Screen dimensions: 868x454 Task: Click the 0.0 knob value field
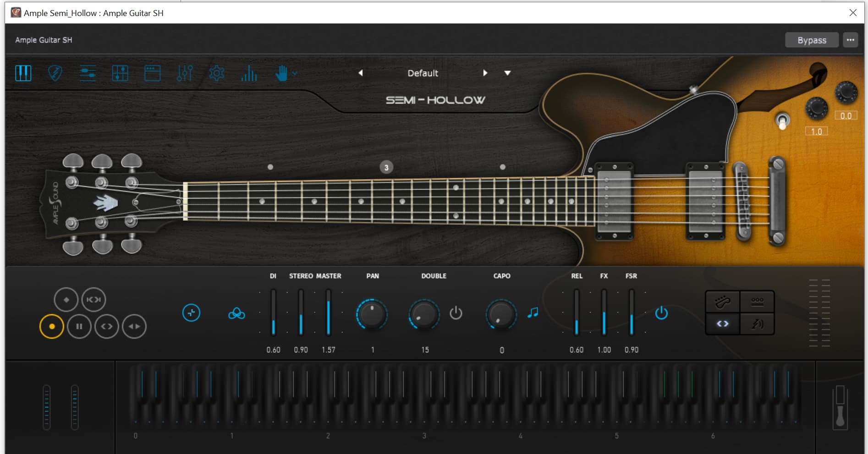(x=846, y=116)
